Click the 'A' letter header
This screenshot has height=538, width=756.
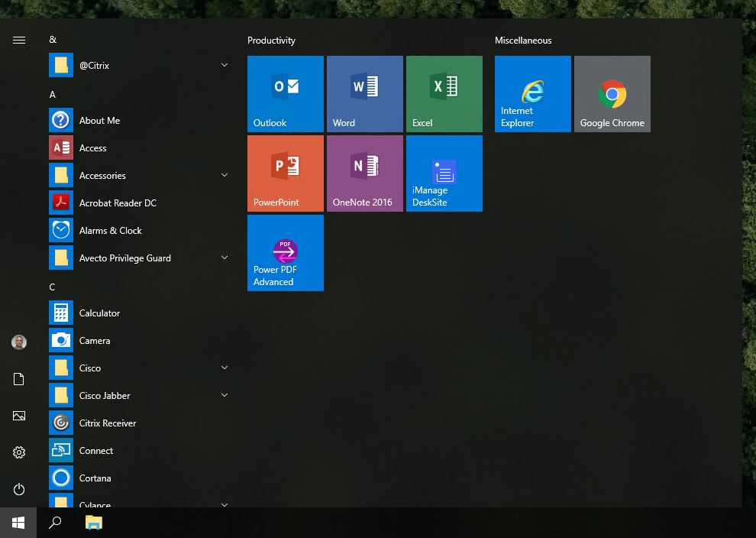[53, 95]
